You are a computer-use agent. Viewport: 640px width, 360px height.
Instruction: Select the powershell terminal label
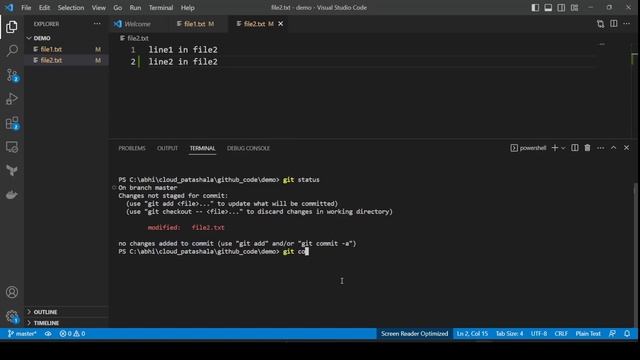pos(528,148)
